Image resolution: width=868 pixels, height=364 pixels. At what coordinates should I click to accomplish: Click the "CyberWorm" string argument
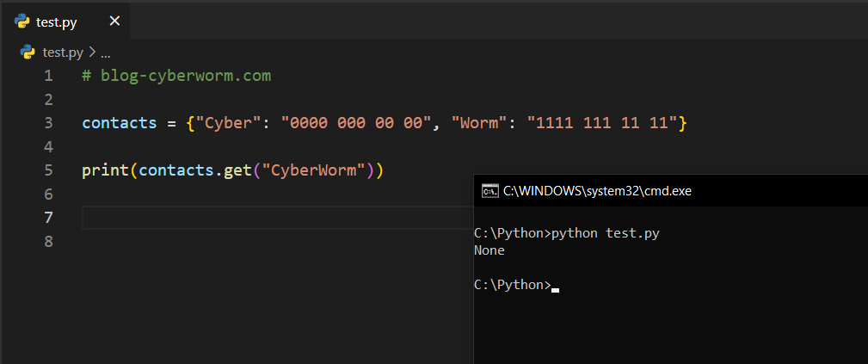click(313, 170)
